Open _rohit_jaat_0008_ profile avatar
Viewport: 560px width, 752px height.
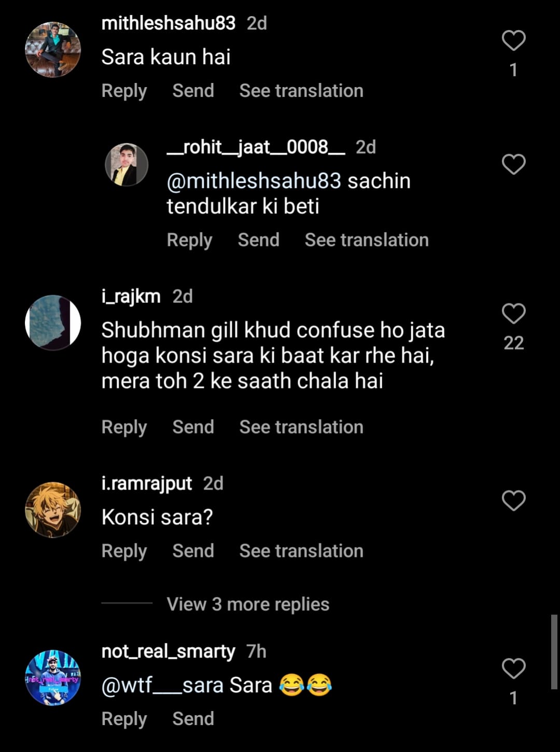pyautogui.click(x=127, y=165)
